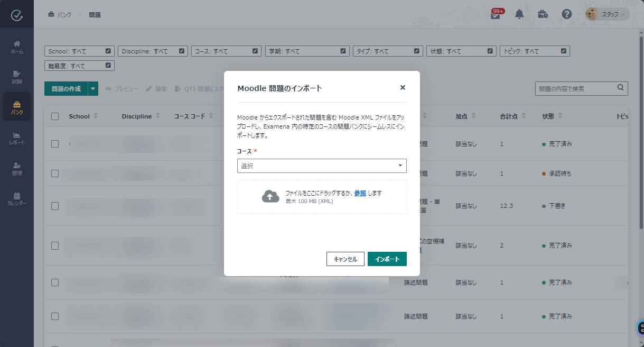Click the QTI export toolbar item
This screenshot has width=644, height=347.
coord(199,89)
